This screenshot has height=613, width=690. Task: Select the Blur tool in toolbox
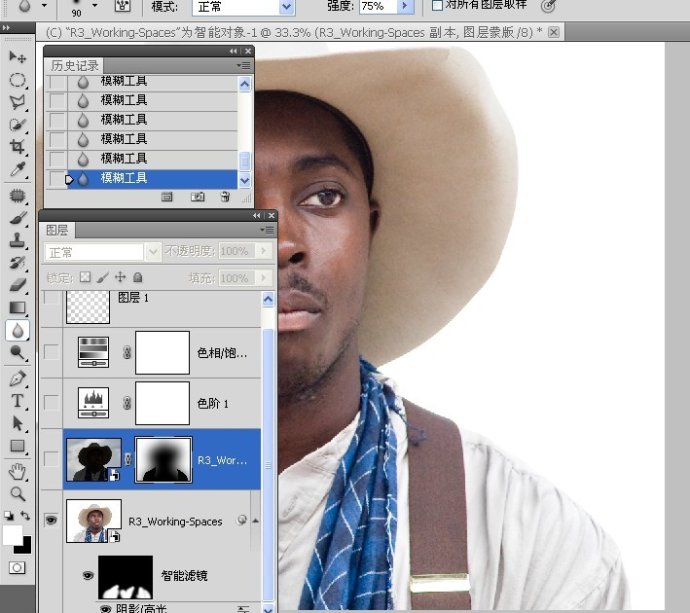coord(17,330)
